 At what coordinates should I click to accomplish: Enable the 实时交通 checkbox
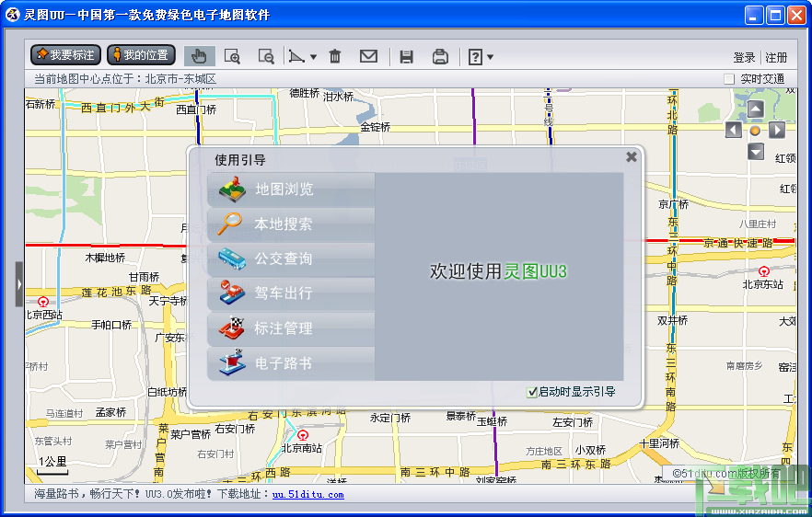729,79
